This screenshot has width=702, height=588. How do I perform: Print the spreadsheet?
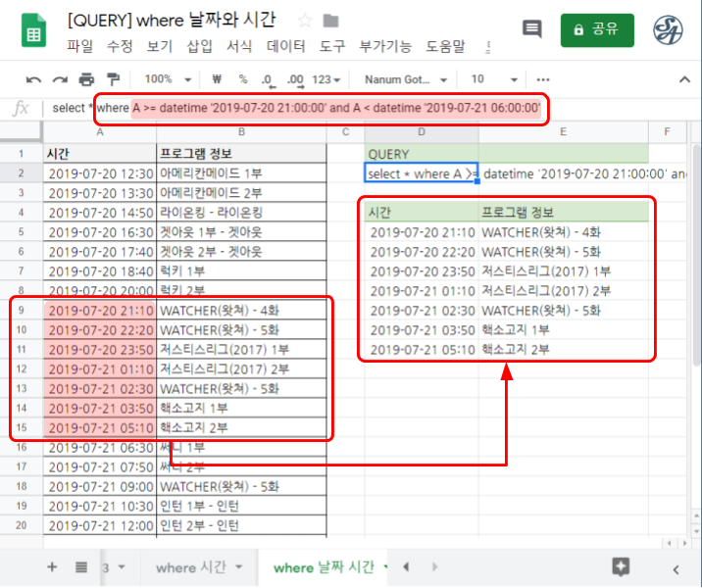[86, 79]
